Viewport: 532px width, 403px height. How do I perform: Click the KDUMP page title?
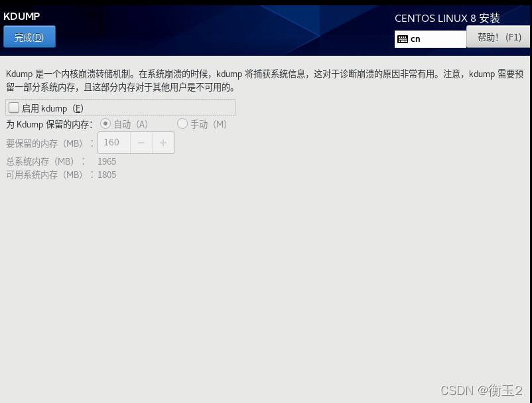tap(22, 16)
